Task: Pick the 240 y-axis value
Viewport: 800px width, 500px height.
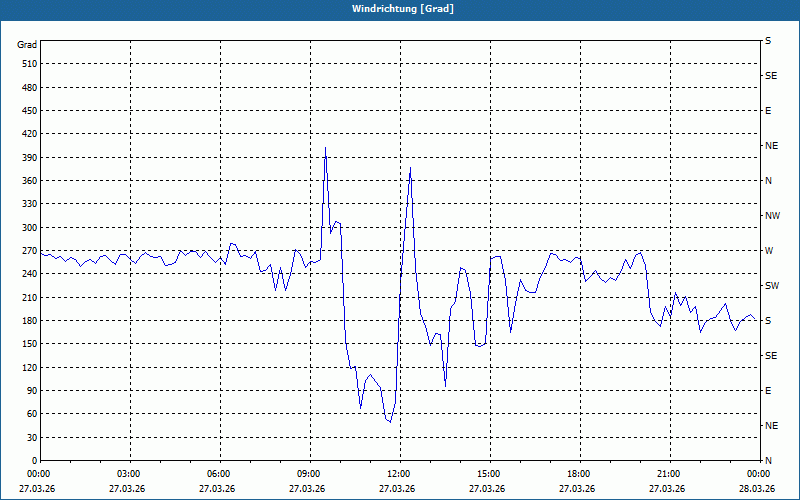Action: coord(30,274)
